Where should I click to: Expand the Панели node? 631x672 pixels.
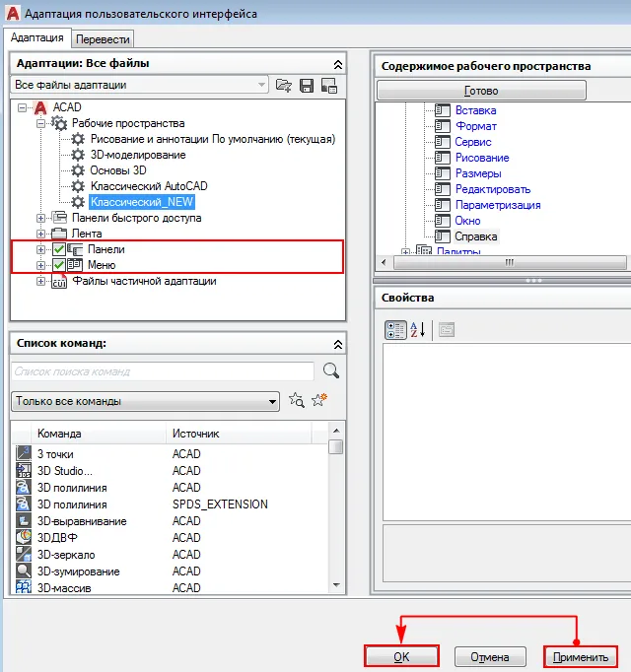[x=40, y=249]
